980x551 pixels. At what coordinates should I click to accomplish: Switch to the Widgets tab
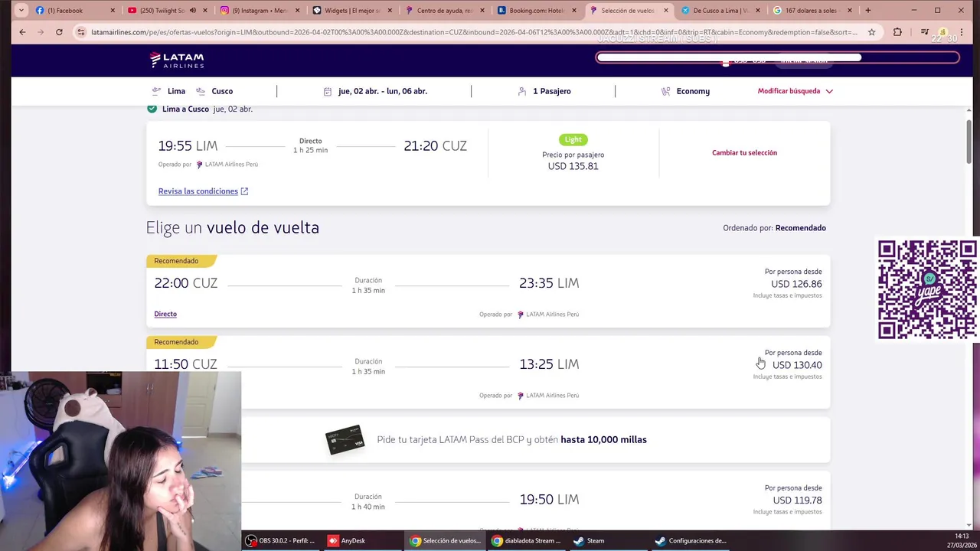[352, 11]
